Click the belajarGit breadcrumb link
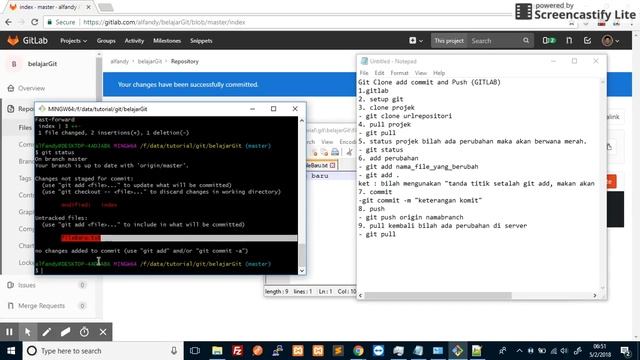The image size is (640, 360). point(150,61)
